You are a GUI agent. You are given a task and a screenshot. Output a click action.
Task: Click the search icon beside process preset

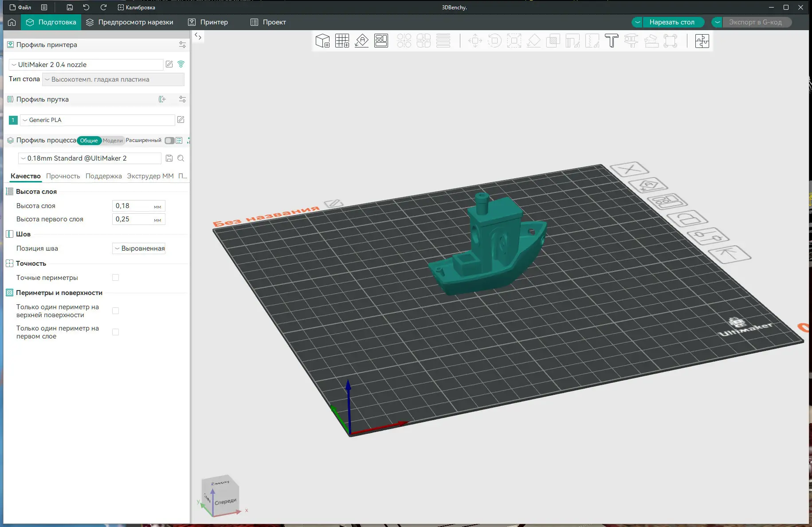[181, 158]
